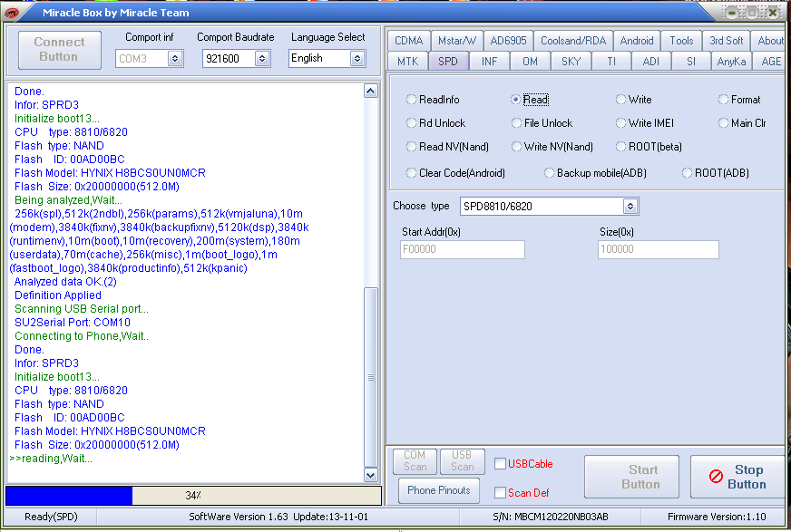Open the AD6905 tab
791x532 pixels.
pyautogui.click(x=509, y=41)
